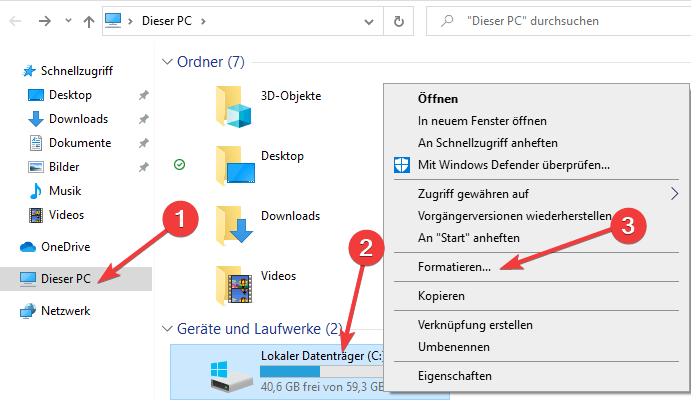Open Musik in the sidebar
Image resolution: width=691 pixels, height=400 pixels.
click(x=65, y=191)
